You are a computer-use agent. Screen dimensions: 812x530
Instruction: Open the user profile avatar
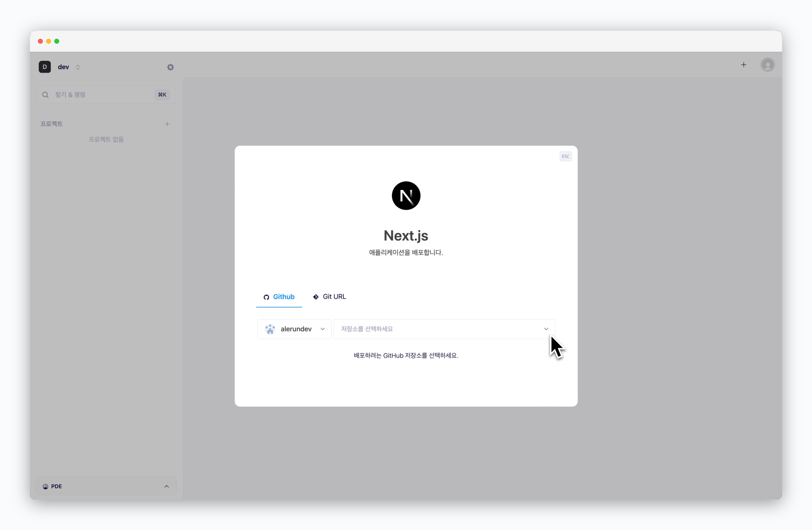point(767,65)
